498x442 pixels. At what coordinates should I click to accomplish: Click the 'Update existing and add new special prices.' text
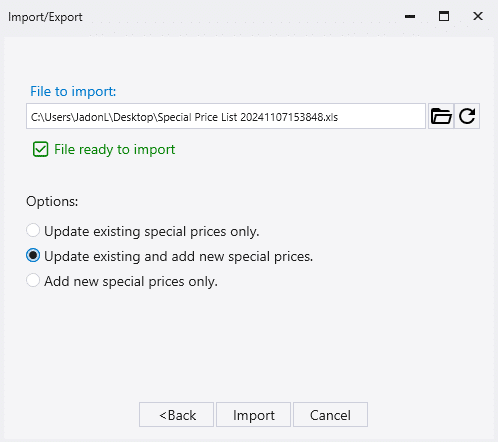click(x=179, y=256)
